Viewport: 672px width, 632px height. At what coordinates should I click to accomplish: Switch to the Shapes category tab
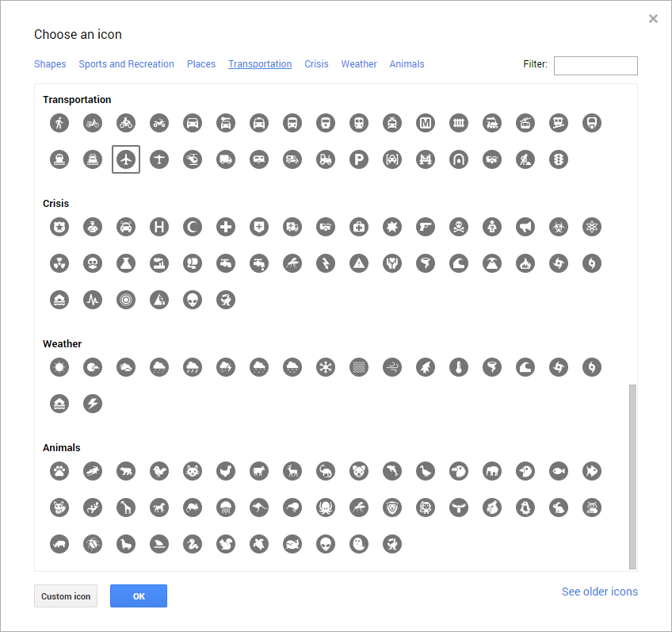(50, 64)
